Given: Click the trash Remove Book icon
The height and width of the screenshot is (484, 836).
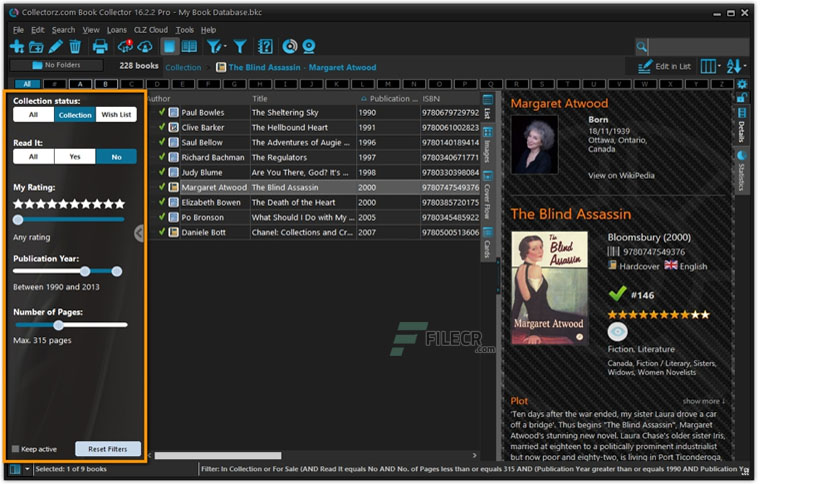Looking at the screenshot, I should point(75,47).
